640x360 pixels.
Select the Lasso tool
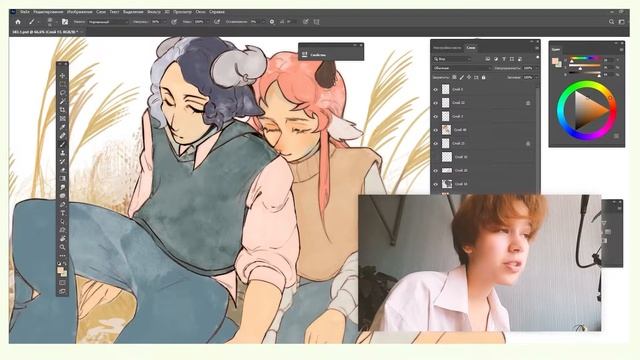tap(62, 93)
